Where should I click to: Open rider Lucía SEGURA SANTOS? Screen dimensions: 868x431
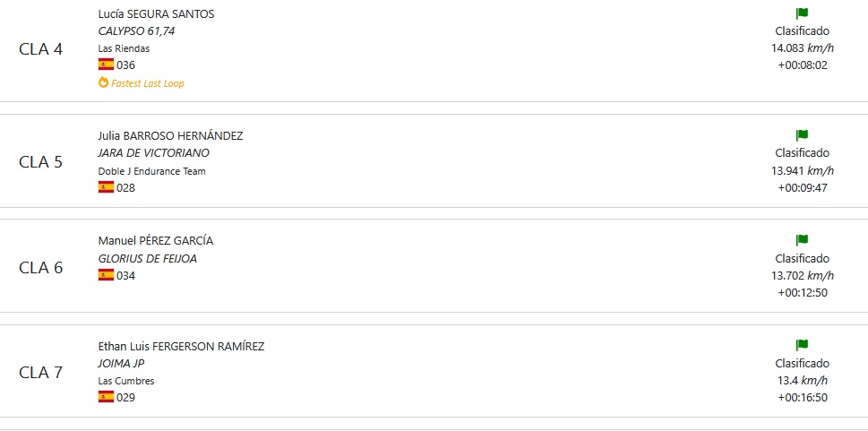click(156, 14)
